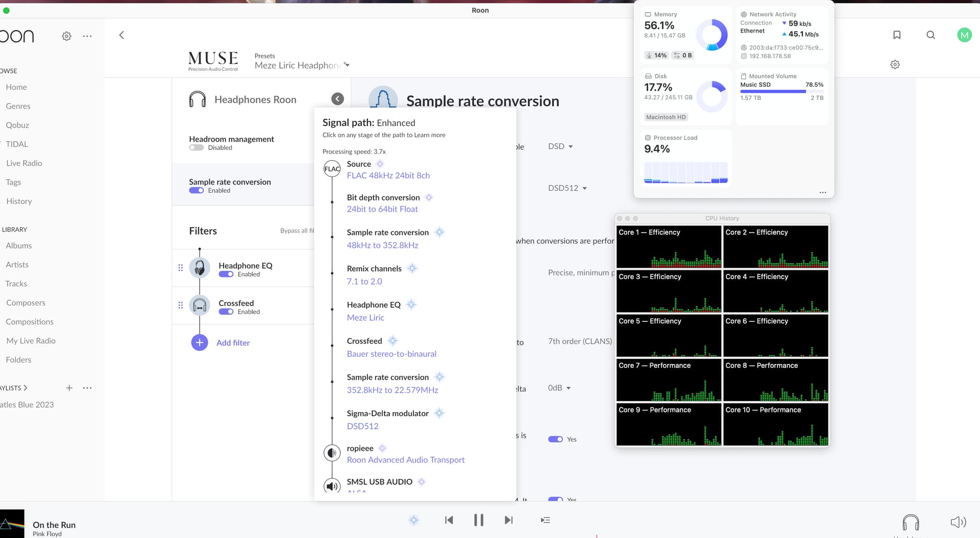
Task: Open Presets Meze Liric Headphones dropdown
Action: 302,65
